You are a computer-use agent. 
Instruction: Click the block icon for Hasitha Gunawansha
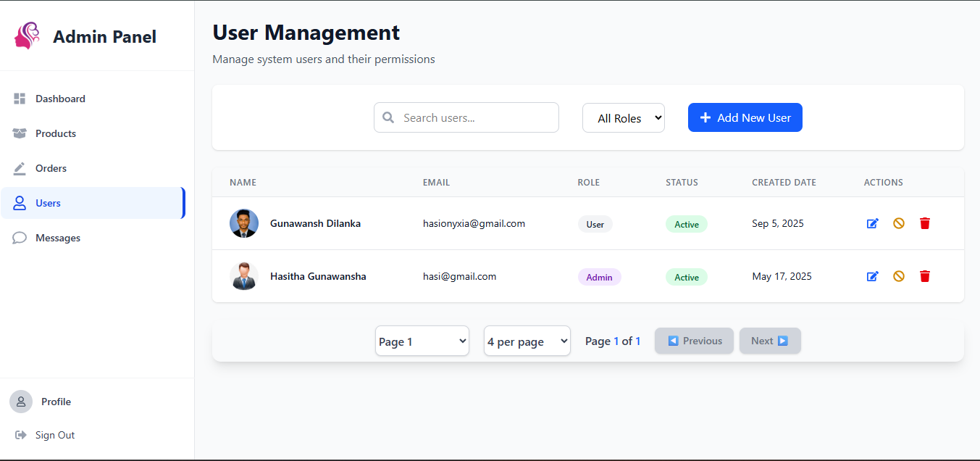tap(899, 276)
